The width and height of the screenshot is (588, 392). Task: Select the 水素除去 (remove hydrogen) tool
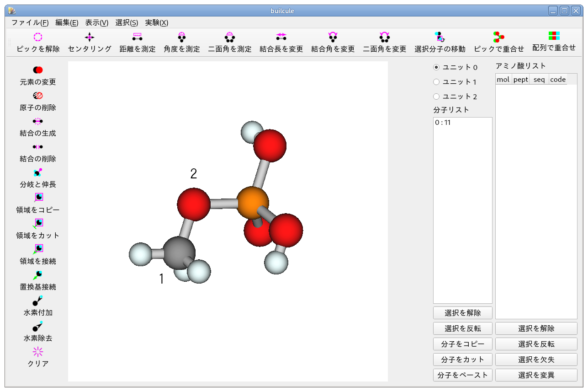[37, 331]
